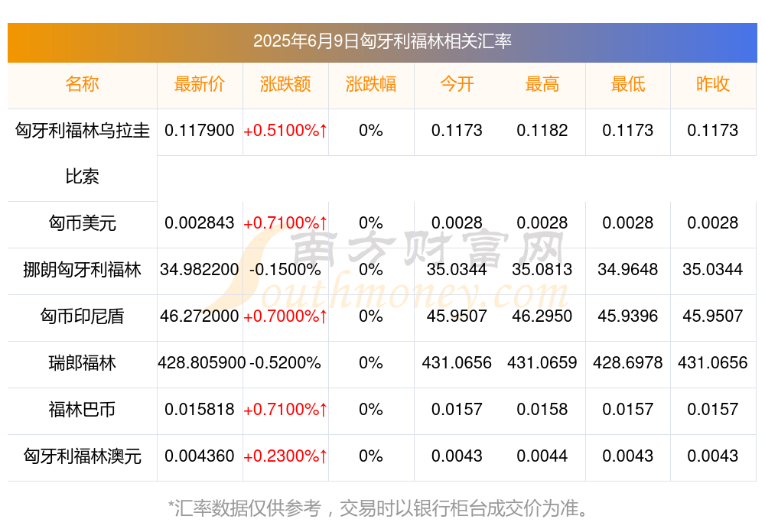Image resolution: width=765 pixels, height=532 pixels.
Task: Select the 名称 column header
Action: pyautogui.click(x=82, y=84)
